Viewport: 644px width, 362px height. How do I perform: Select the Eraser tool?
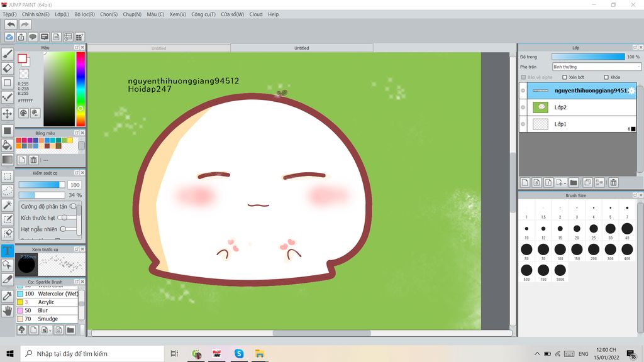pos(8,68)
